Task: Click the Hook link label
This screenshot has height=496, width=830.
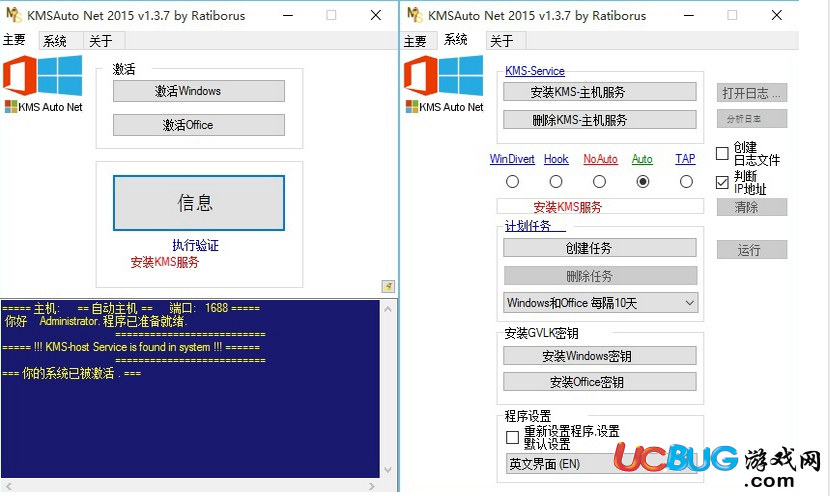Action: (556, 159)
